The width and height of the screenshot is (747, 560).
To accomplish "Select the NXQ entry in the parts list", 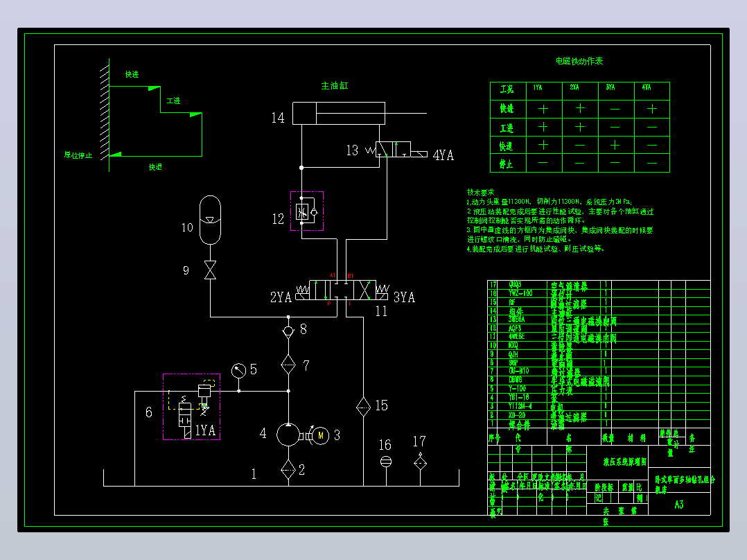I will [x=513, y=345].
